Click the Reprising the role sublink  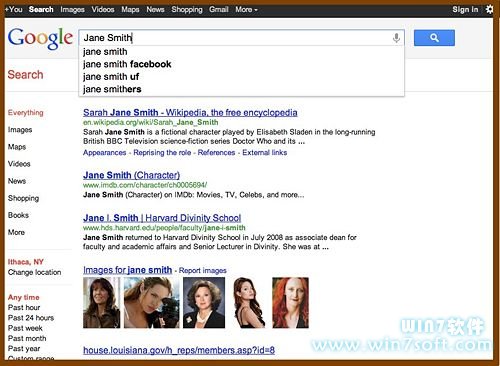(x=162, y=153)
